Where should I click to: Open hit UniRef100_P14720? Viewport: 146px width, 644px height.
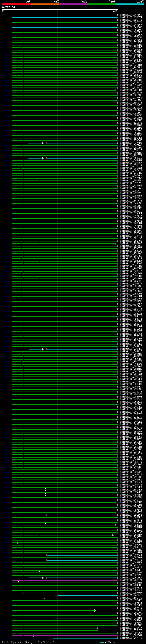click(x=131, y=364)
